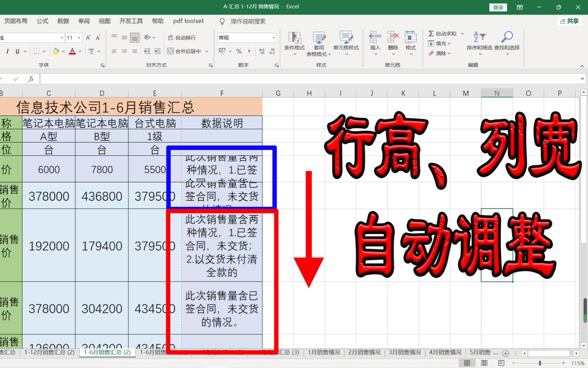Screen dimensions: 588x368
Task: Apply percent style
Action: pyautogui.click(x=239, y=51)
